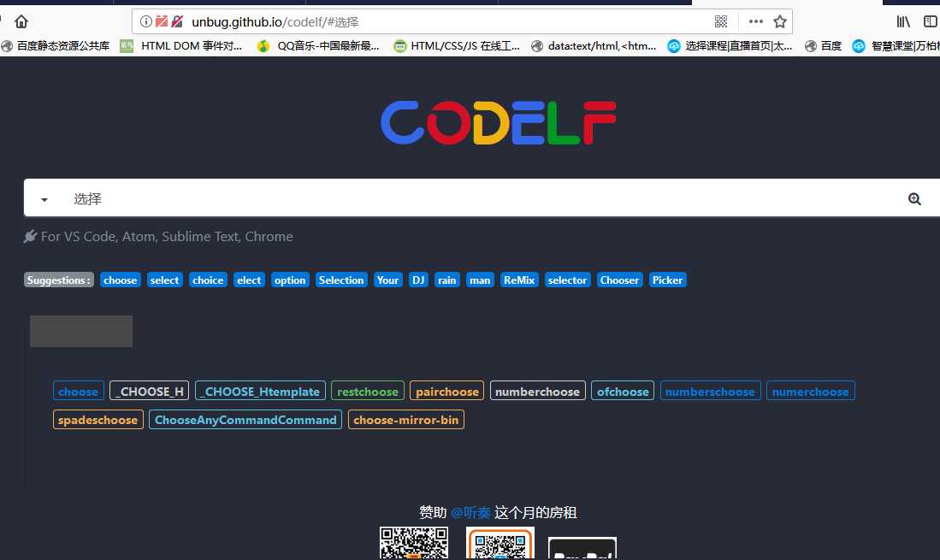The height and width of the screenshot is (560, 940).
Task: Click the plugin plug icon
Action: click(x=30, y=237)
